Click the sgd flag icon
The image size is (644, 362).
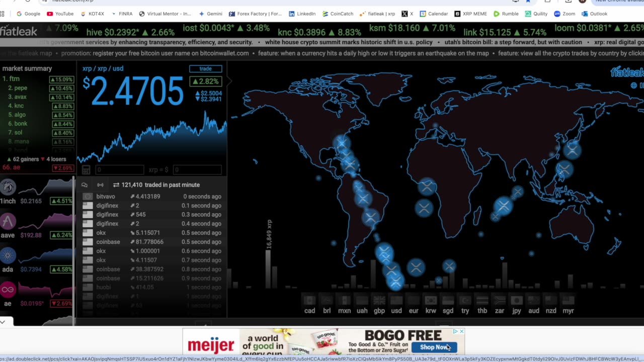pos(448,300)
